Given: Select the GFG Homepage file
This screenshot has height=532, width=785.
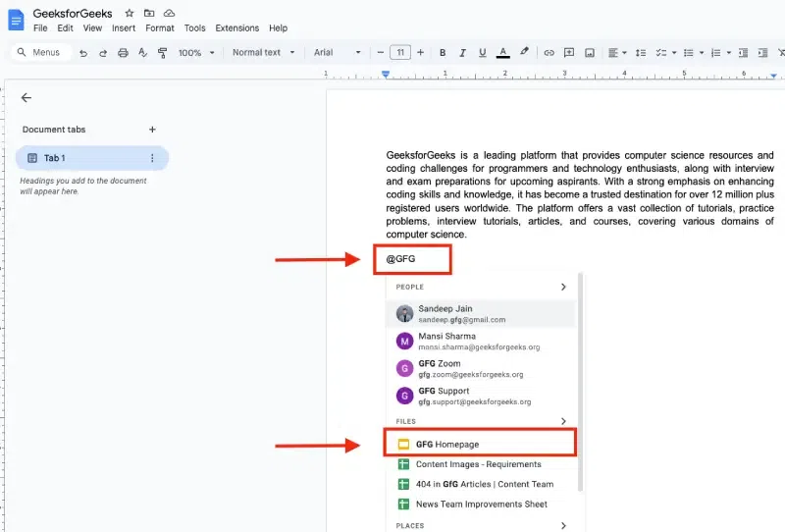Looking at the screenshot, I should click(481, 444).
